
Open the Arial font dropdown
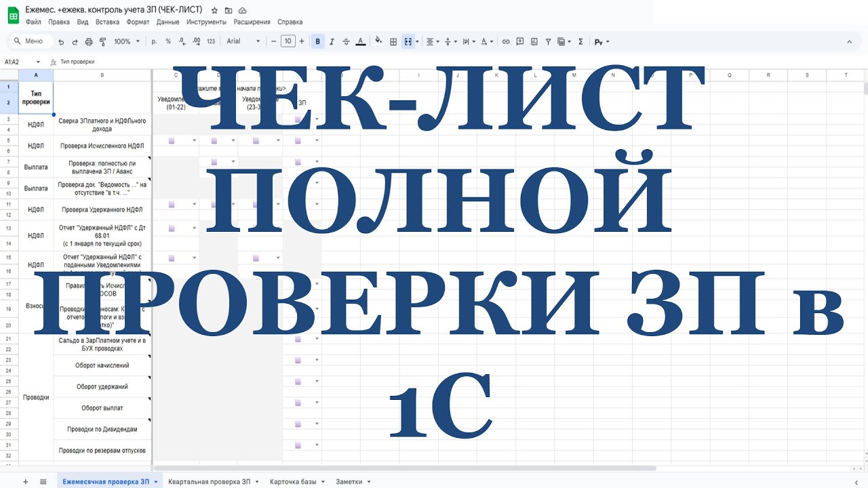pos(243,41)
